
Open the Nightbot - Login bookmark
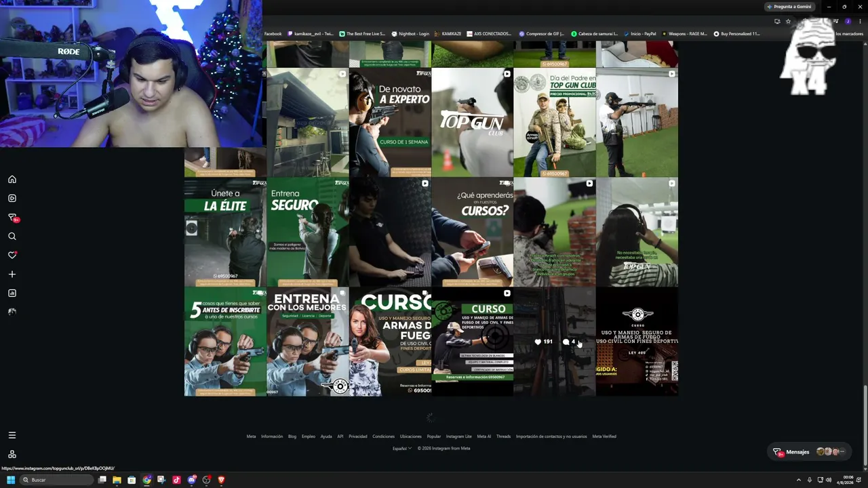(410, 34)
